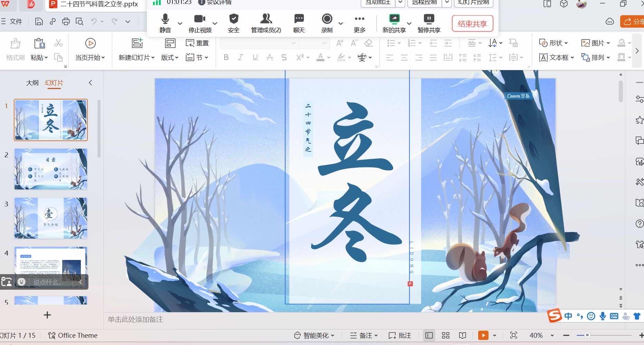
Task: Click the New Slide (新建幻灯片) icon
Action: pos(137,43)
